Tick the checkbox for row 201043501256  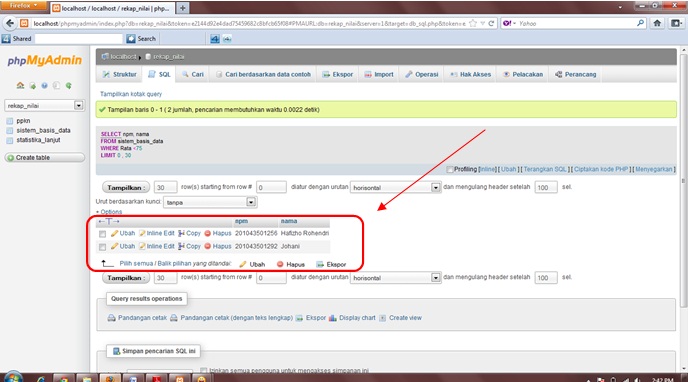[x=102, y=234]
